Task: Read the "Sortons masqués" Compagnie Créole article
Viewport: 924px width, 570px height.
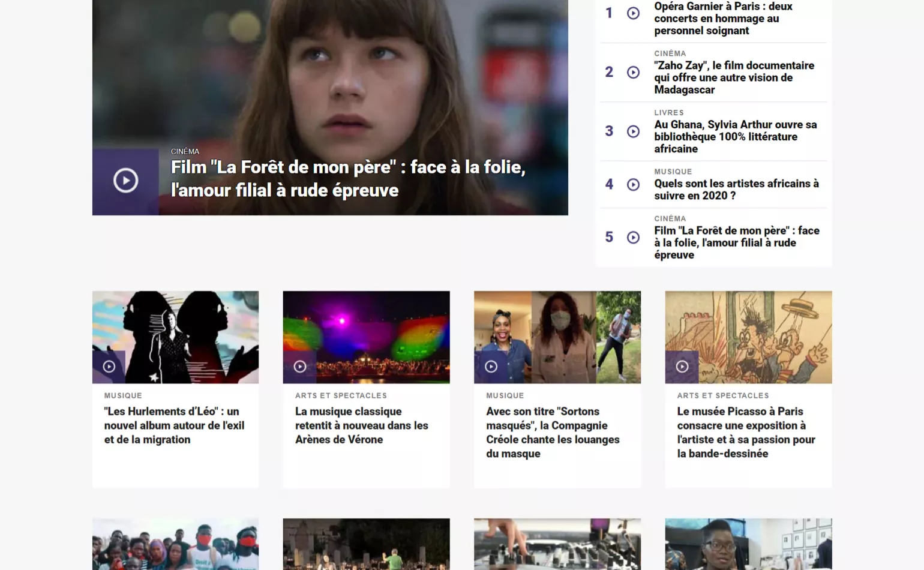Action: pos(552,432)
